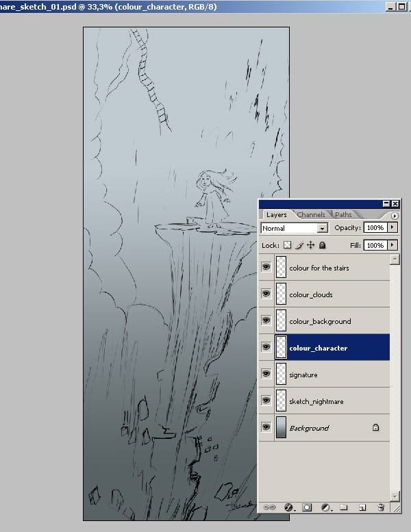Viewport: 411px width, 532px height.
Task: Toggle Lock transparent pixels
Action: pos(288,244)
